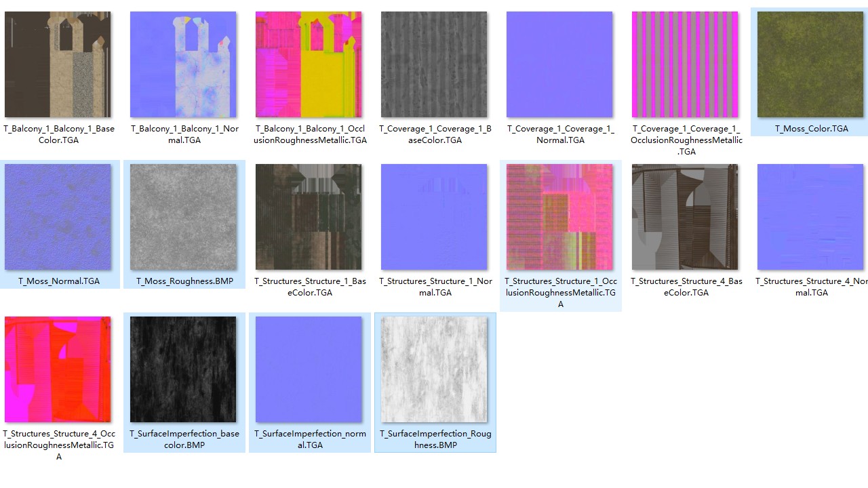Click the file name T_Moss_Roughness.BMP

(x=184, y=281)
